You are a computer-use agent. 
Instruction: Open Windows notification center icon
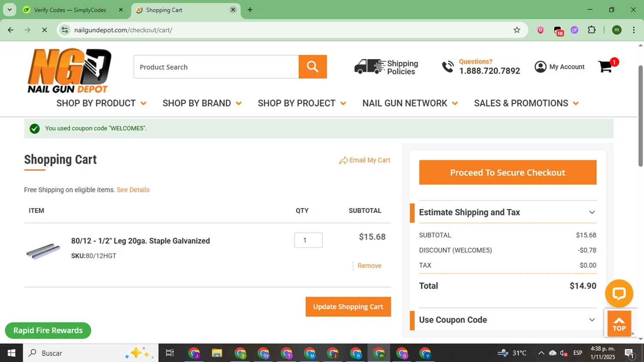point(629,353)
